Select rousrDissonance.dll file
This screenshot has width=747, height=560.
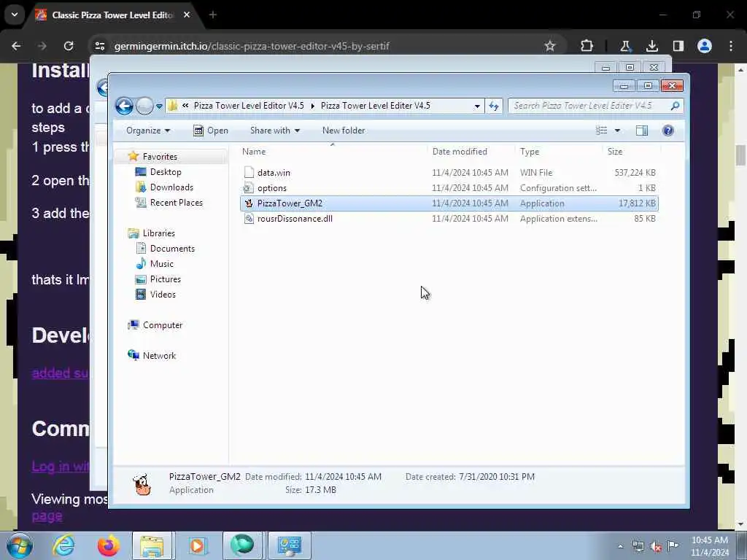coord(449,219)
